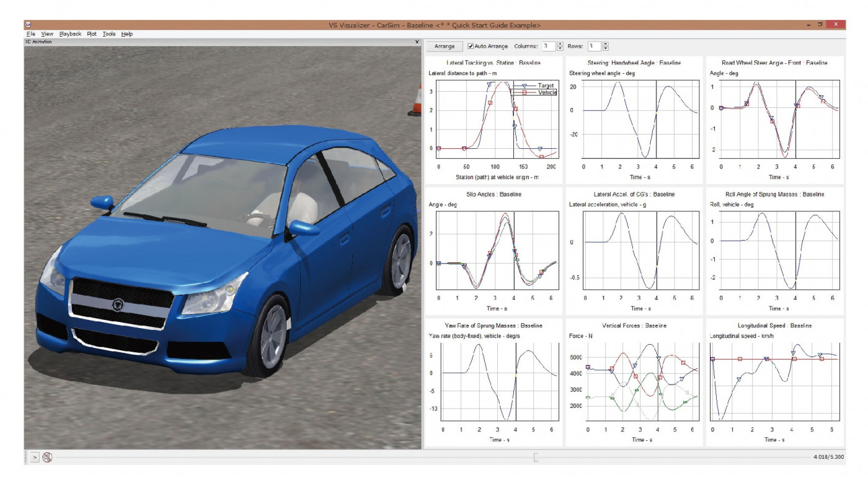Click the play button in bottom bar
Screen dimensions: 868x483
[x=35, y=457]
